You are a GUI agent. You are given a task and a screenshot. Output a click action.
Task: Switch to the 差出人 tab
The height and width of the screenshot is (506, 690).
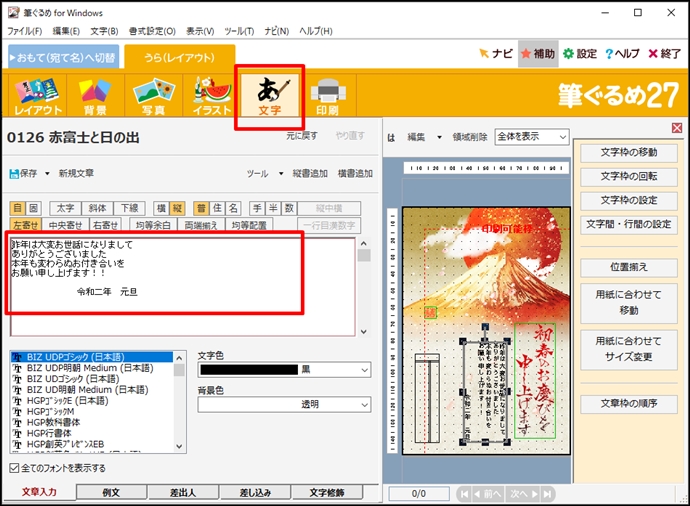point(183,492)
